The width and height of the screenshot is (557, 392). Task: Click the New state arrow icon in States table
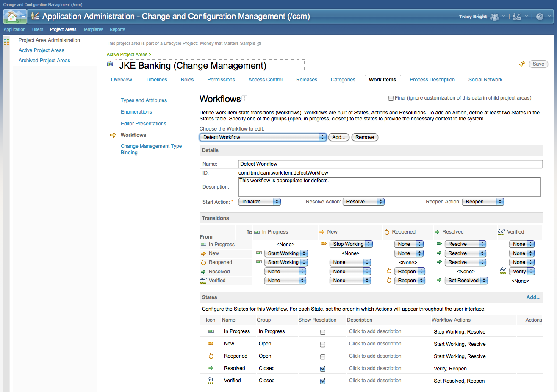[x=211, y=344]
